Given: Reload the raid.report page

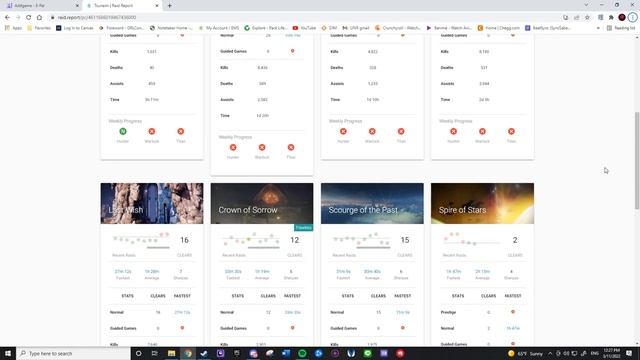Looking at the screenshot, I should click(29, 18).
